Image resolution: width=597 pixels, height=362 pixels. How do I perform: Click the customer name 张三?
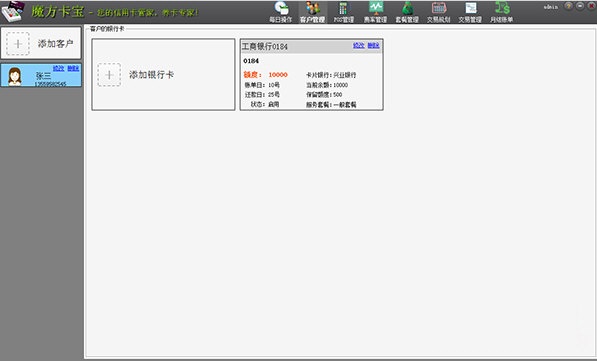point(43,76)
